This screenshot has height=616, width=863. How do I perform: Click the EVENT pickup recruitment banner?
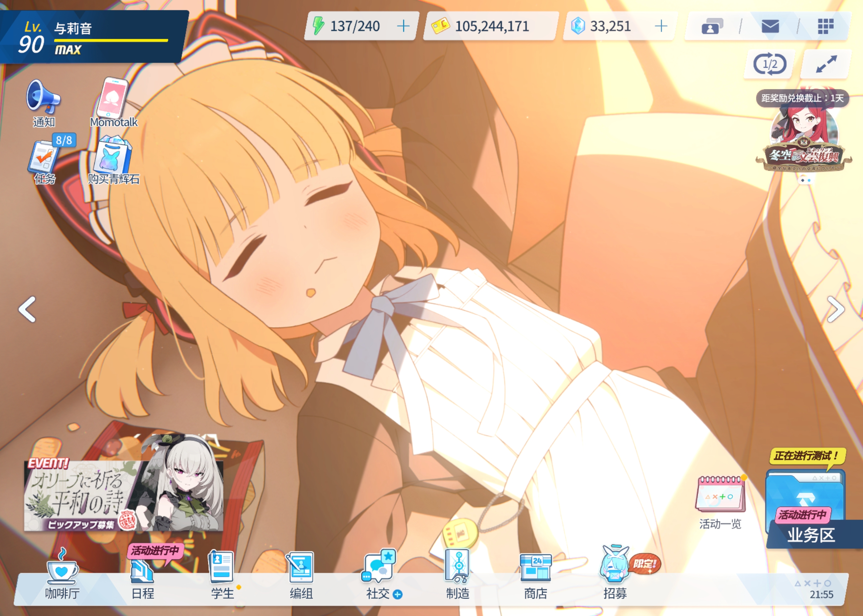click(123, 495)
